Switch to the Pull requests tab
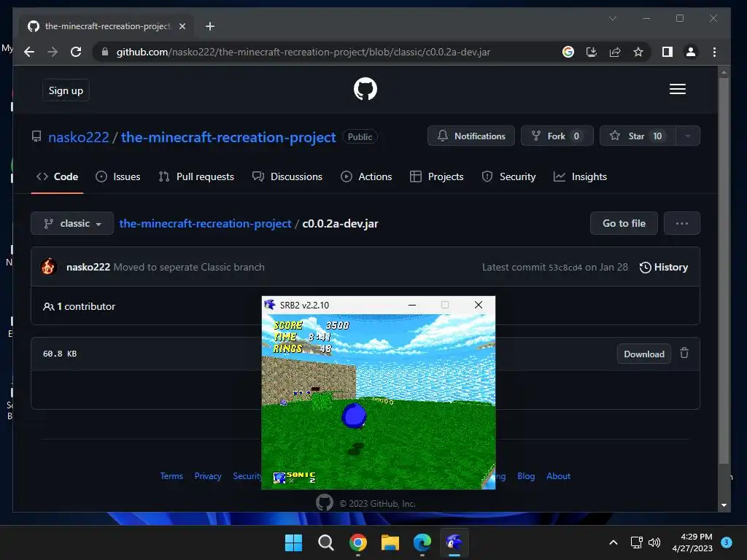 pos(196,176)
